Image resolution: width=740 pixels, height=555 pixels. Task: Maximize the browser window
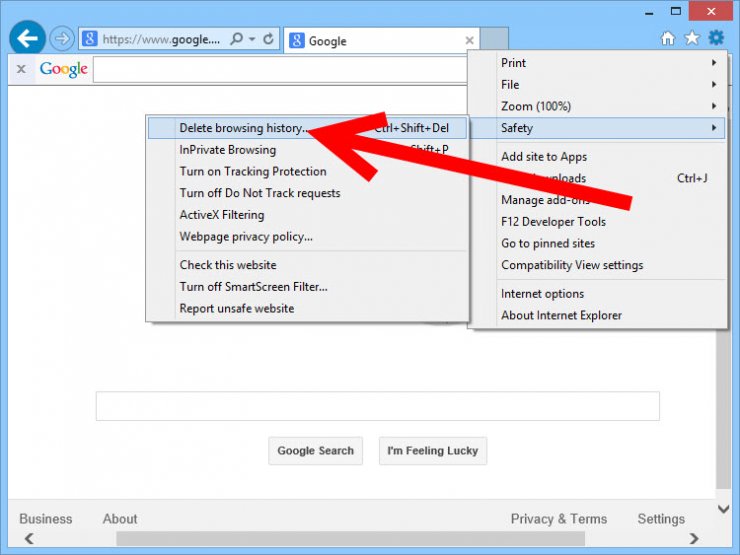click(676, 11)
